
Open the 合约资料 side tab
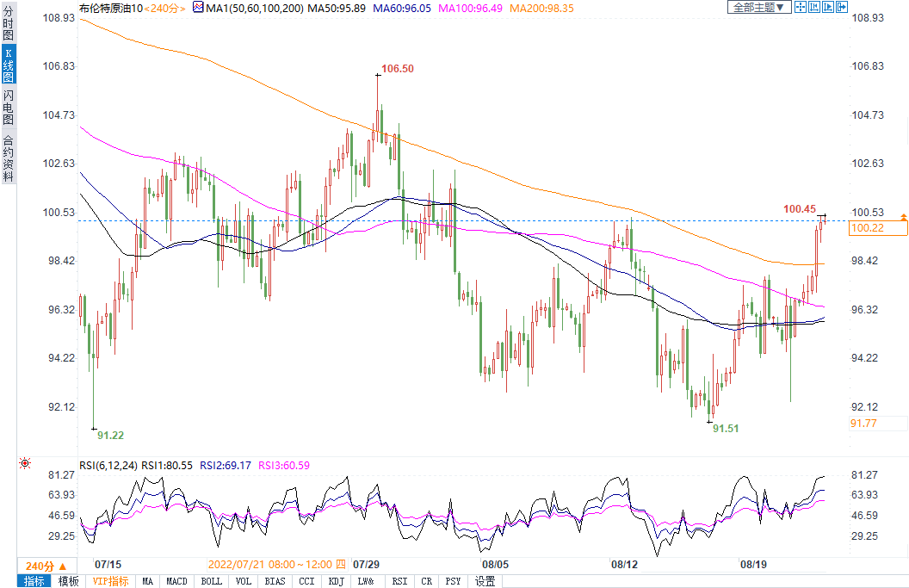pos(9,158)
